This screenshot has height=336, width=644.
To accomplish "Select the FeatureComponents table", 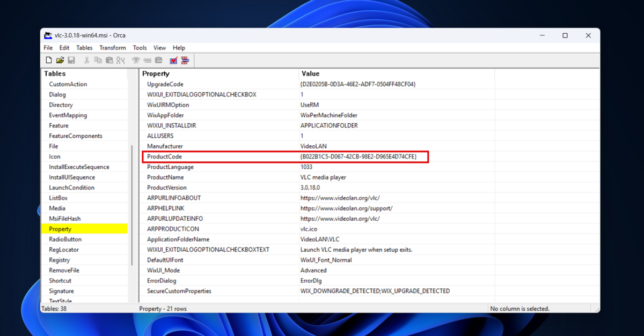I will point(76,136).
